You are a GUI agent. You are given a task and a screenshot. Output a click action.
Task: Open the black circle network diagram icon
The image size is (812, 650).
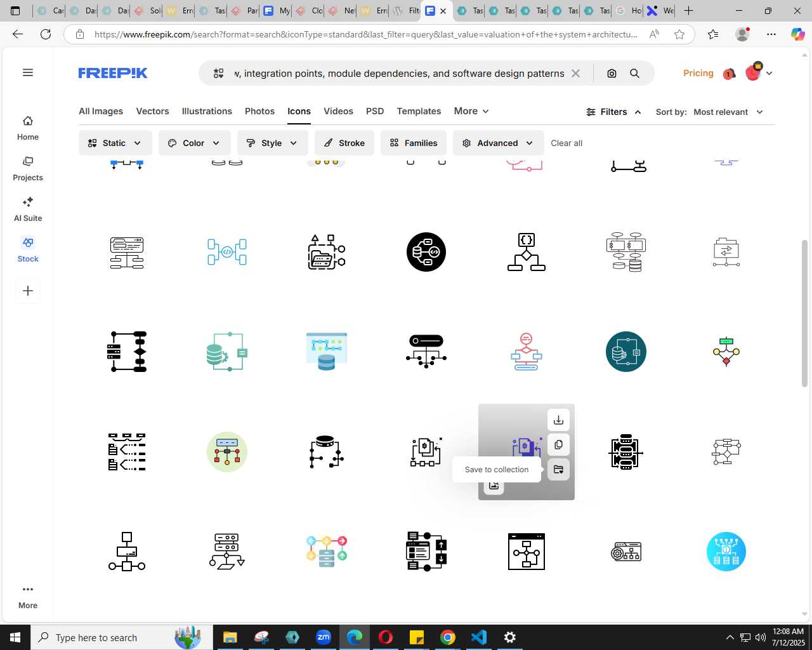point(426,252)
